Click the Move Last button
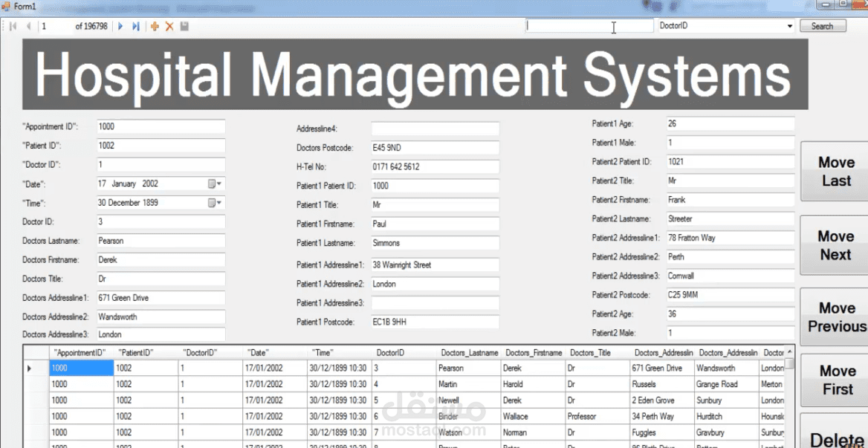 pyautogui.click(x=836, y=172)
